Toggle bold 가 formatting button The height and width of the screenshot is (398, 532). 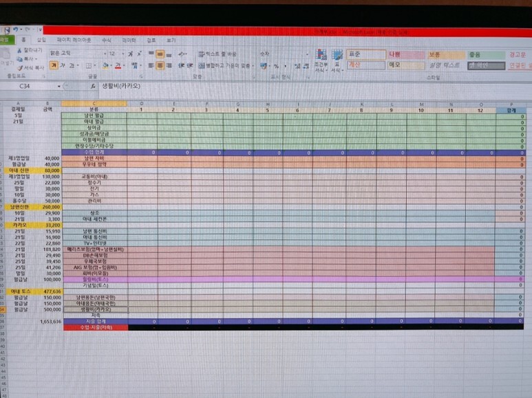53,65
